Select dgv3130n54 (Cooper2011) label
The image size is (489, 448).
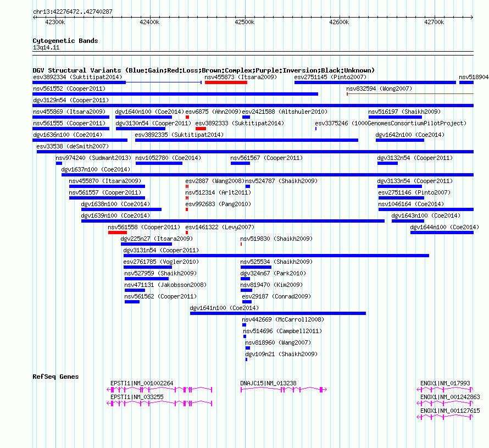tap(153, 123)
